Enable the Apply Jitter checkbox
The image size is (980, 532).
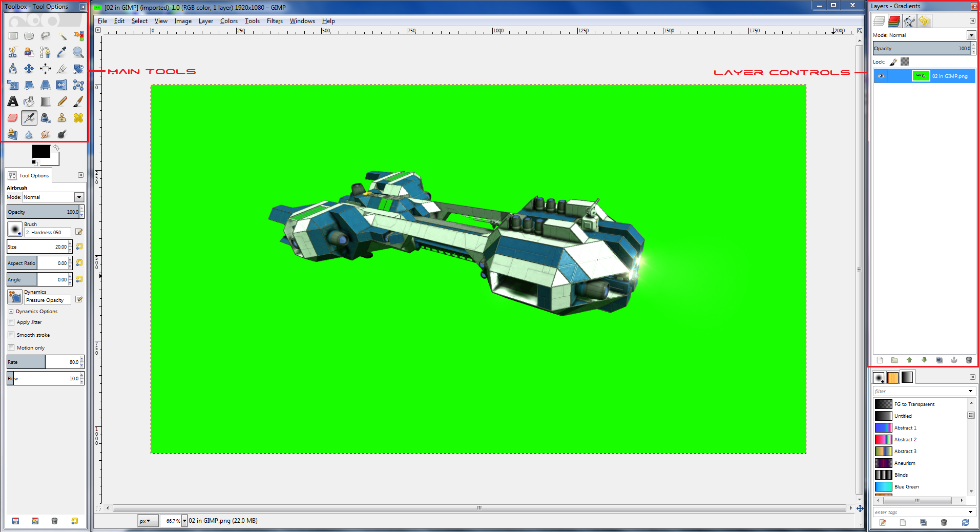[x=11, y=322]
